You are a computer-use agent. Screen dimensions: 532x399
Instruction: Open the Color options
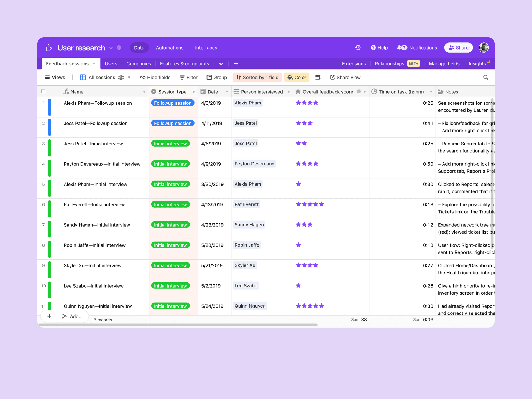(297, 77)
